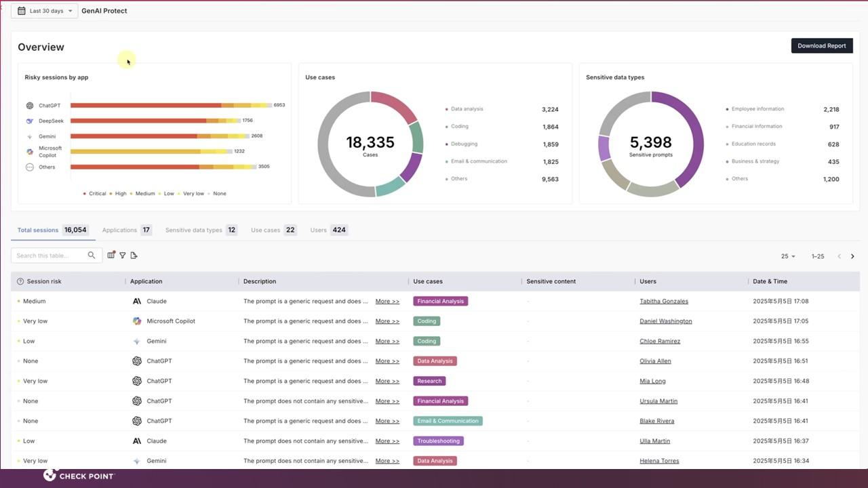The width and height of the screenshot is (868, 488).
Task: Click Employee information legend entry
Action: click(x=783, y=109)
